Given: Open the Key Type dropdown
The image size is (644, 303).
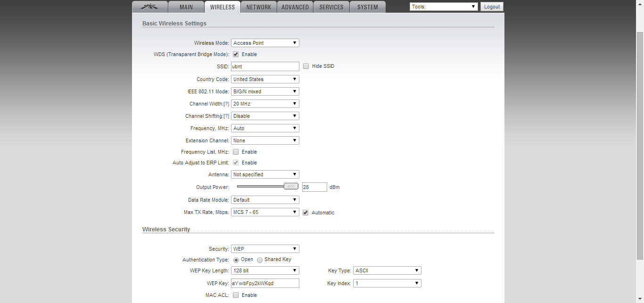Looking at the screenshot, I should pyautogui.click(x=387, y=270).
